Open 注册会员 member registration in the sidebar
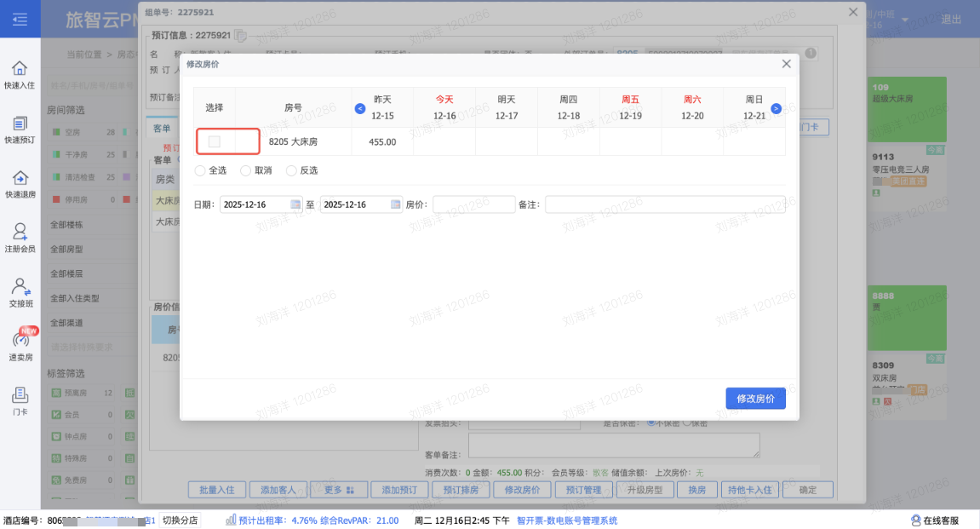The height and width of the screenshot is (529, 980). coord(20,239)
